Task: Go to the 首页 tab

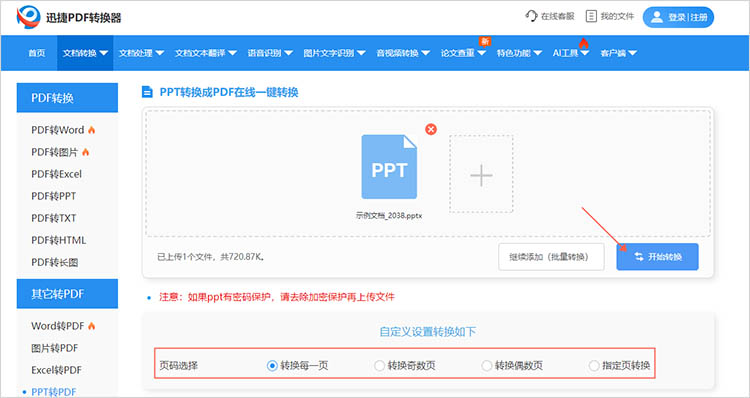Action: [37, 53]
